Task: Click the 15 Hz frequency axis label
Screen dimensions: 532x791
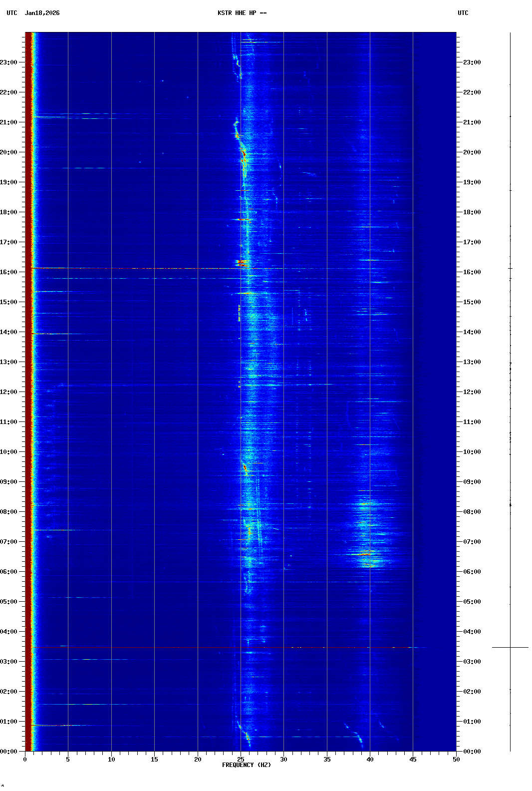Action: click(154, 759)
